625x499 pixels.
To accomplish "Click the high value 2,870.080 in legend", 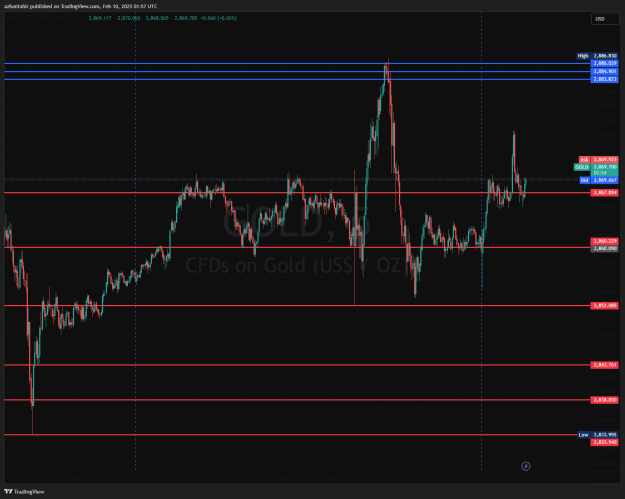I will click(129, 18).
